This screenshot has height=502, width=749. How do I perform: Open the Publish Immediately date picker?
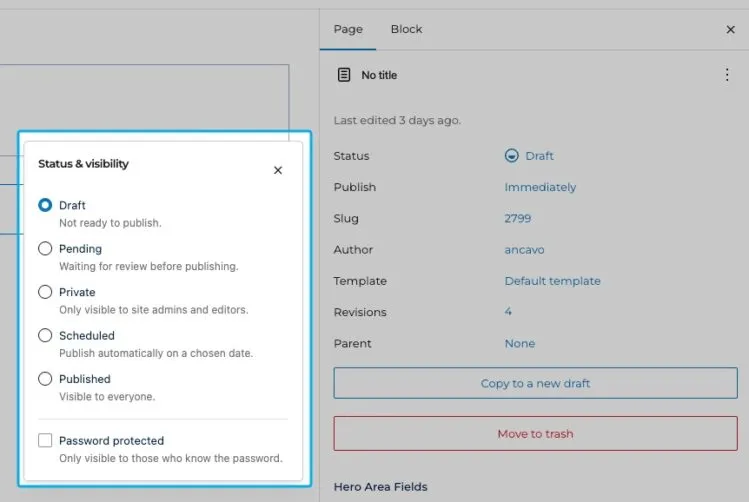pos(540,187)
